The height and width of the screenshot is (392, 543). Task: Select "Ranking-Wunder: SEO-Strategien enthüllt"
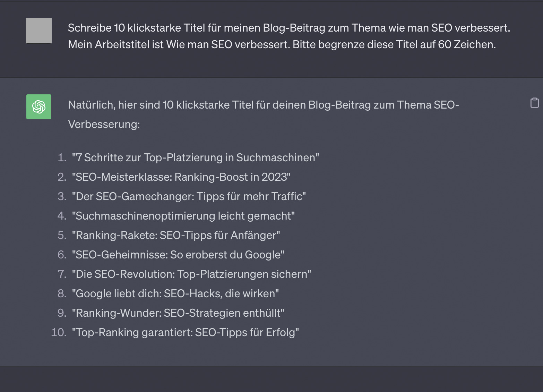point(178,313)
